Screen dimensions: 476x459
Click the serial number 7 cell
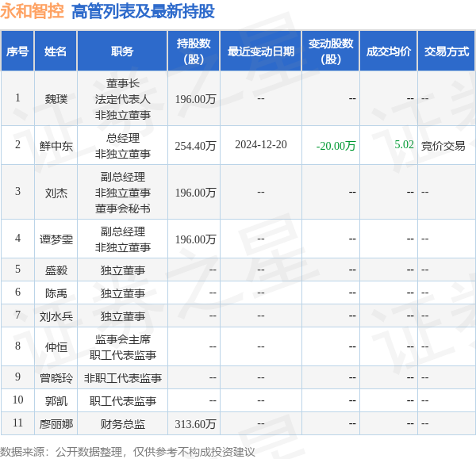point(18,315)
